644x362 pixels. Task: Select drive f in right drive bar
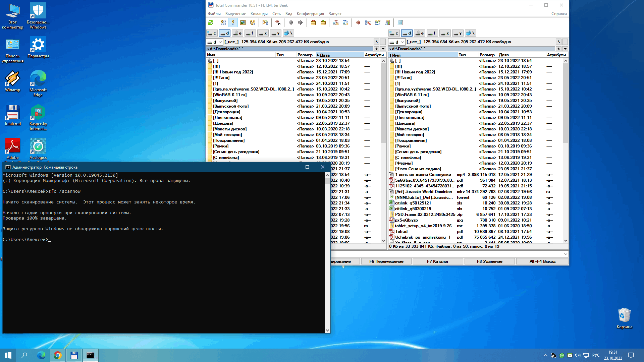(432, 33)
